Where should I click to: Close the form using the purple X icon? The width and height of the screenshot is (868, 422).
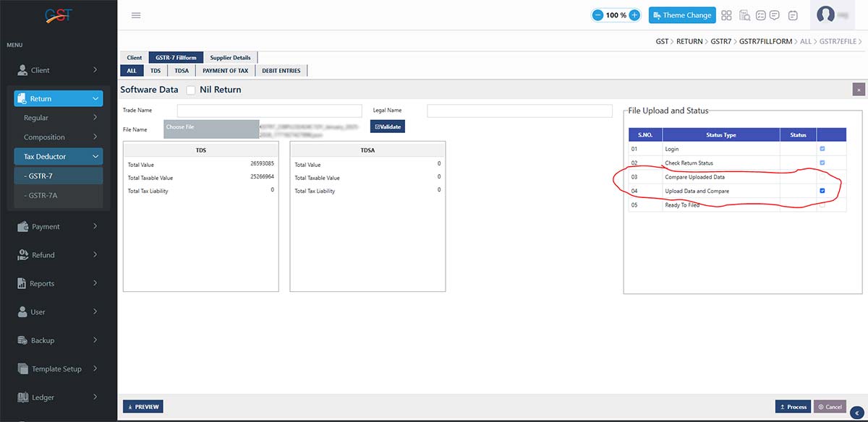[858, 90]
